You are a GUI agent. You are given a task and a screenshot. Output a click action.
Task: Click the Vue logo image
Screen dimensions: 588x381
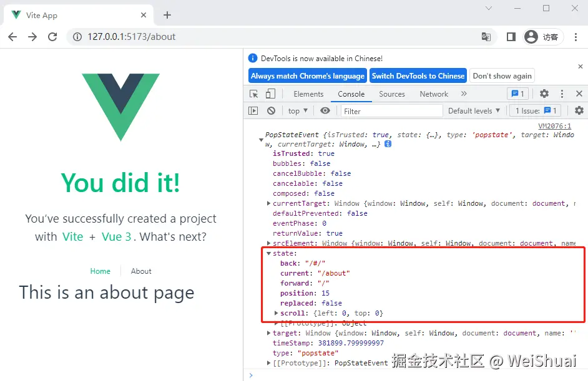click(x=120, y=107)
